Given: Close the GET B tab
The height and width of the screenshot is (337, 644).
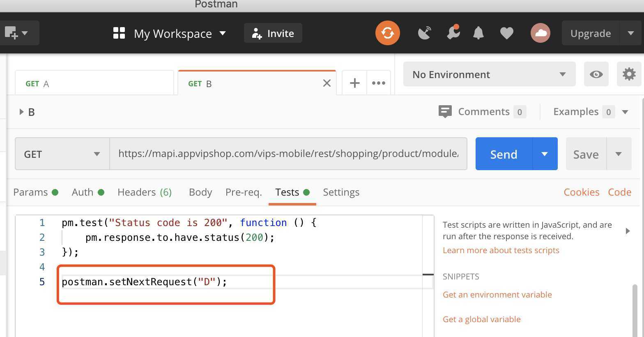Looking at the screenshot, I should (327, 83).
